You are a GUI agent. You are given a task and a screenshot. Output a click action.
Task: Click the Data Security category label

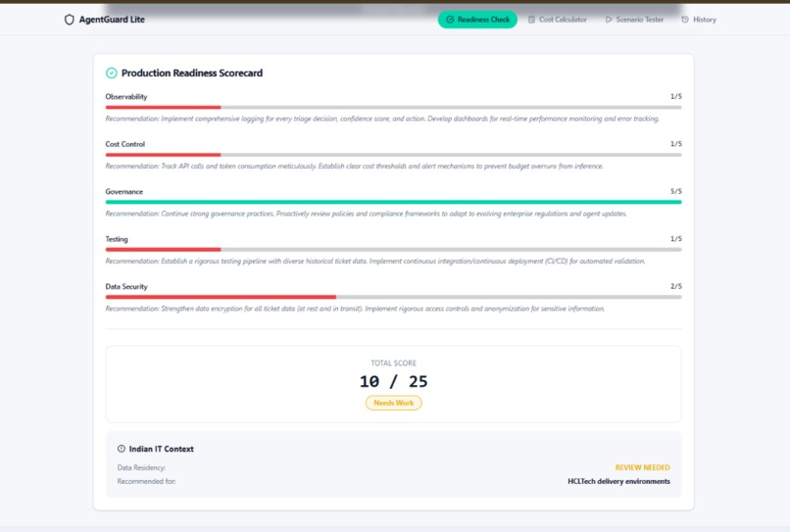(126, 287)
